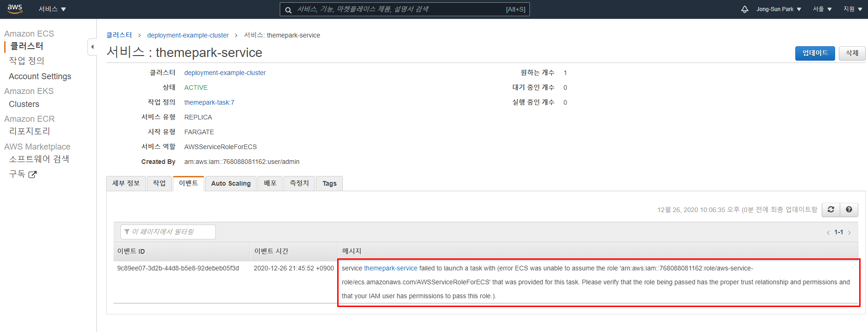Open the 서비스 dropdown menu
Image resolution: width=868 pixels, height=332 pixels.
[52, 9]
